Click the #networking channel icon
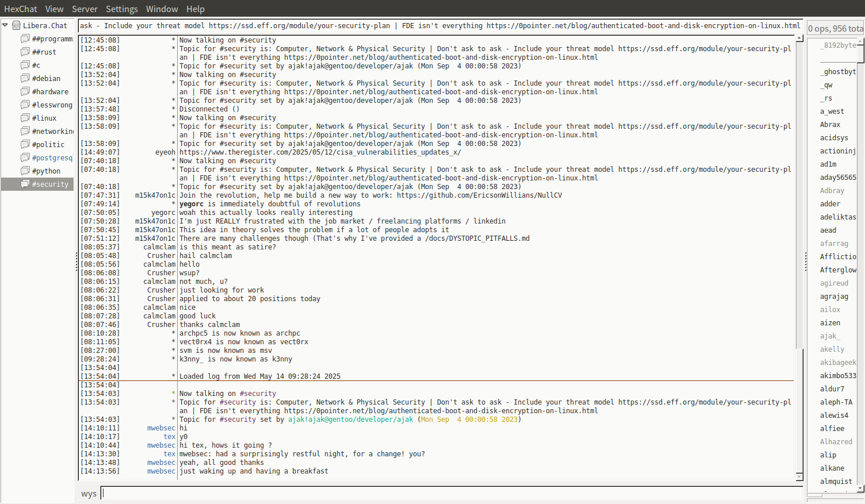This screenshot has width=865, height=504. coord(25,131)
